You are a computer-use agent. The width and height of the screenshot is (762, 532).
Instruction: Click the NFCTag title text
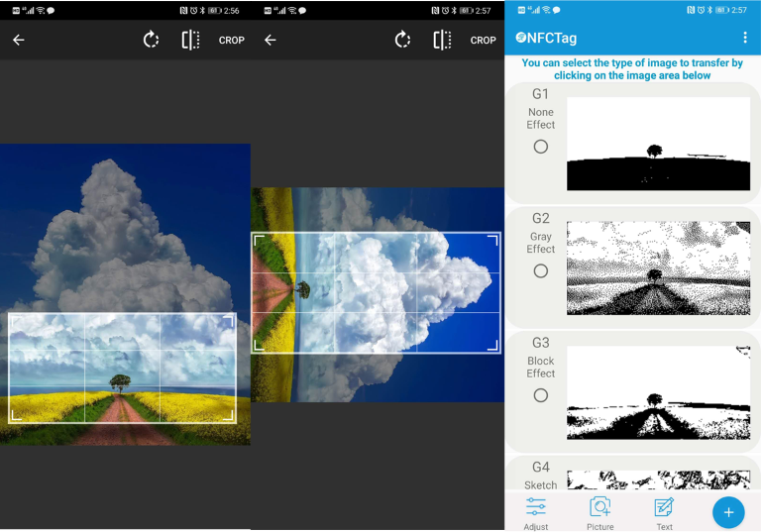click(x=552, y=38)
